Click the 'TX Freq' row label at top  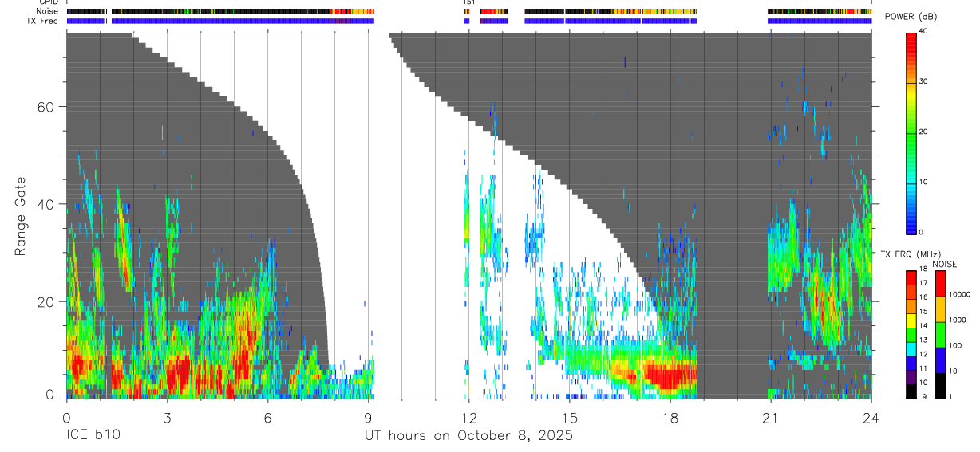click(x=43, y=21)
